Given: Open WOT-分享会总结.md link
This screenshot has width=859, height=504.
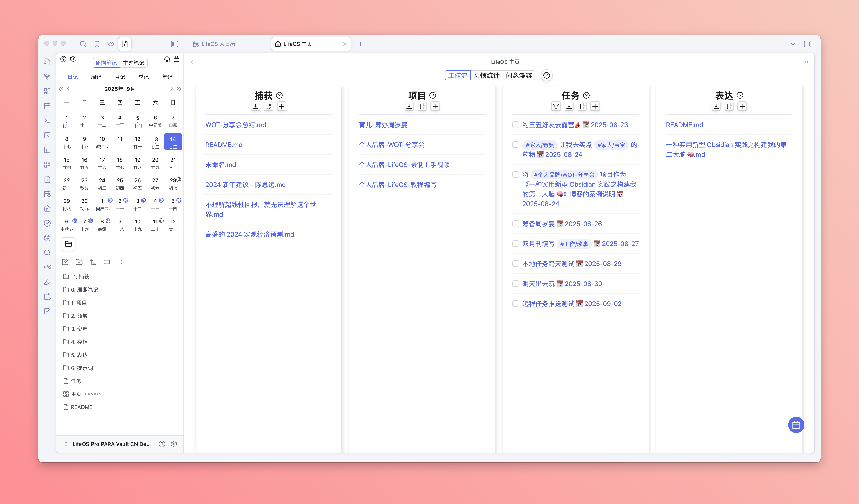Looking at the screenshot, I should pos(236,125).
